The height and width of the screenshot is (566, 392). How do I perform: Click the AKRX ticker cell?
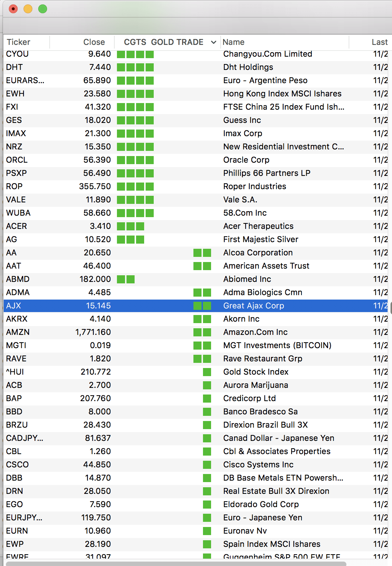click(17, 319)
